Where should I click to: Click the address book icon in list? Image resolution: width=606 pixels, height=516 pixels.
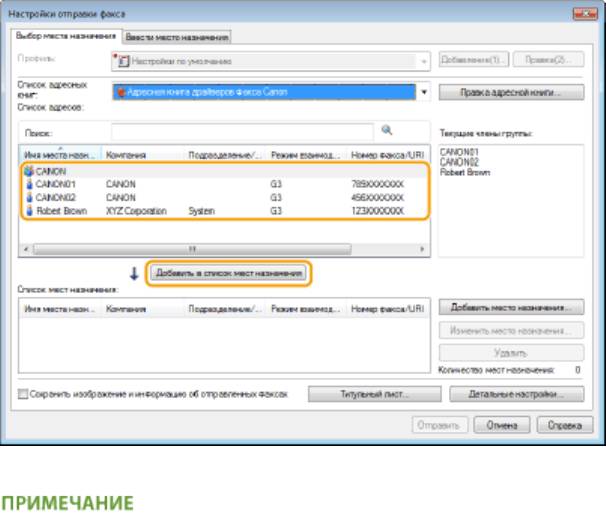122,92
